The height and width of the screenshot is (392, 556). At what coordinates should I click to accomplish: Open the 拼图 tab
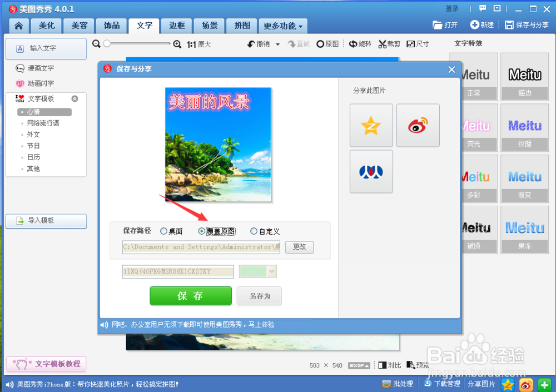pyautogui.click(x=242, y=26)
